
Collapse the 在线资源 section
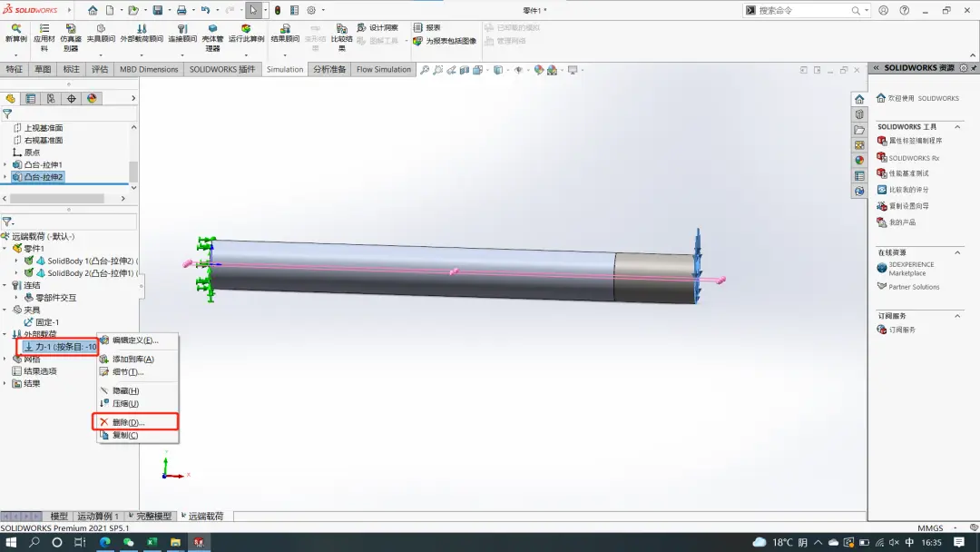click(957, 252)
